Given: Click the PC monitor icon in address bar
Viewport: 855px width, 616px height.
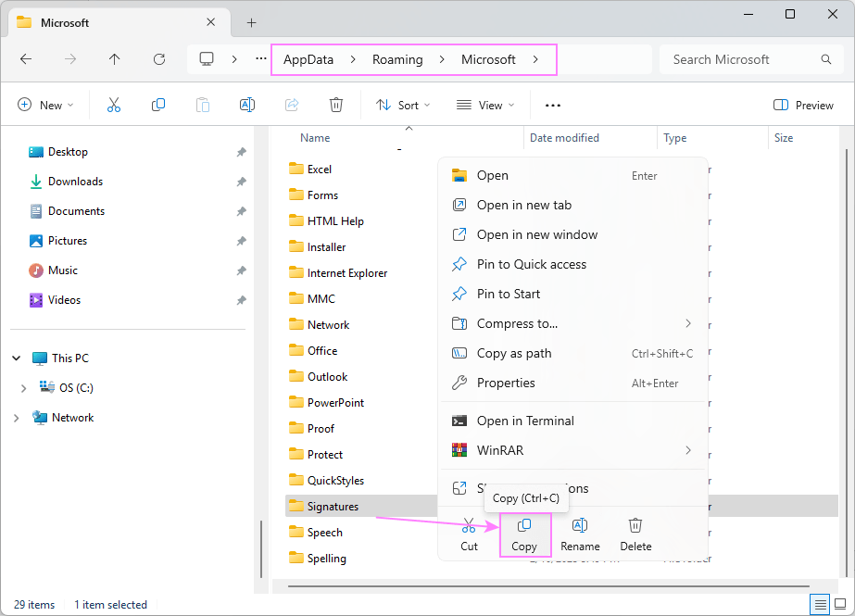Looking at the screenshot, I should coord(207,59).
